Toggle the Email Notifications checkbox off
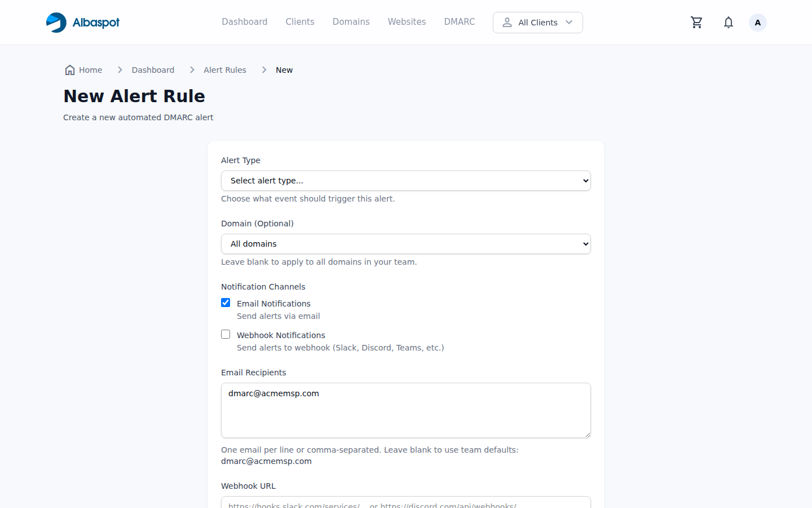Viewport: 812px width, 508px height. (226, 303)
